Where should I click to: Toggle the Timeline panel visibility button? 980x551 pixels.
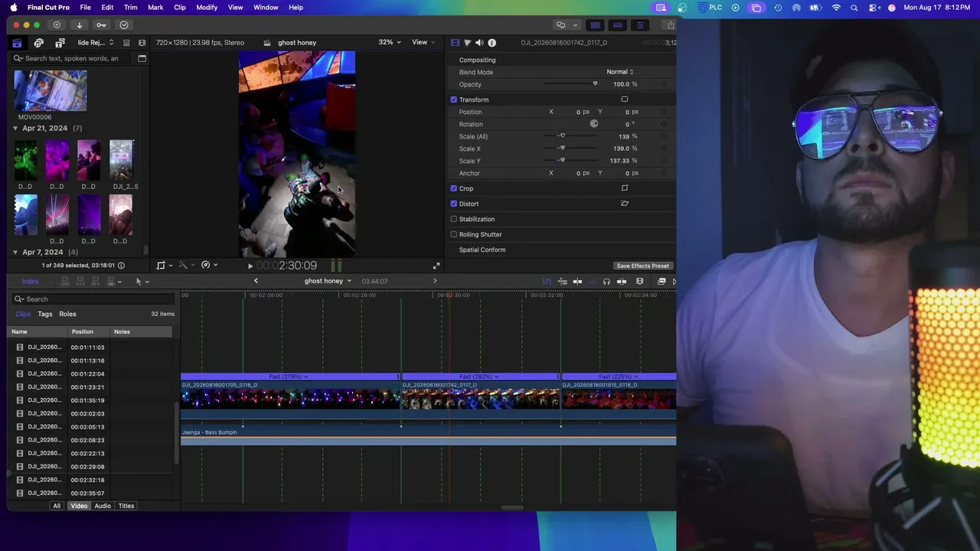(x=618, y=25)
